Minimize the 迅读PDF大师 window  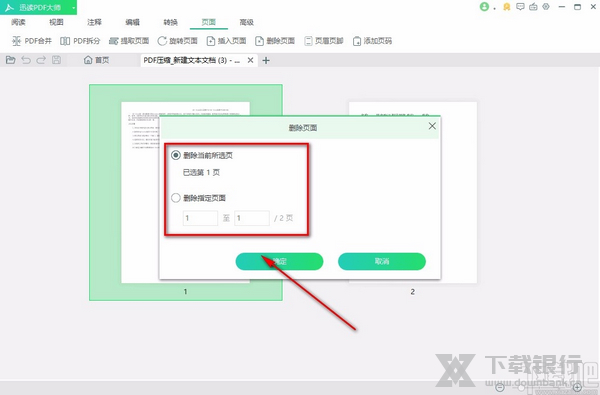pos(562,7)
